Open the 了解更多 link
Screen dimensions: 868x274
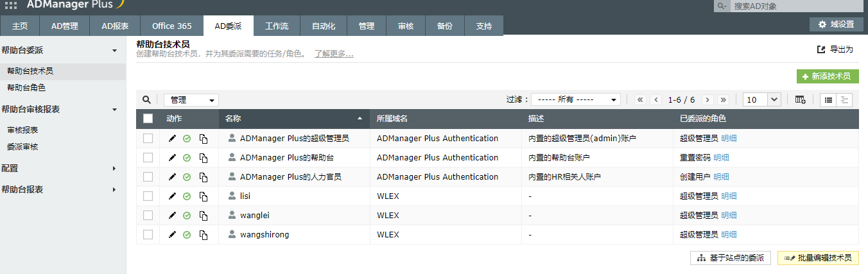click(334, 54)
